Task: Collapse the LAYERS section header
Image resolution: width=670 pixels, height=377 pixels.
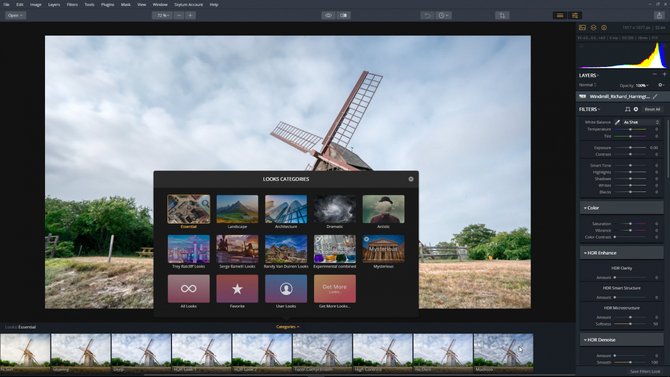Action: [589, 75]
